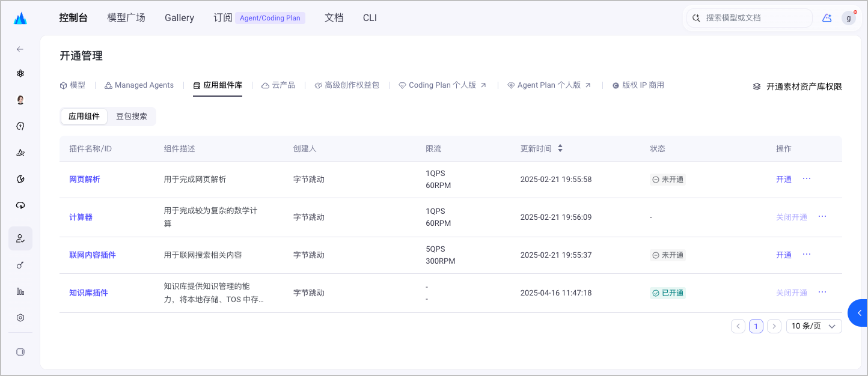Screen dimensions: 868x376
Task: Open the Managed Agents tab
Action: (139, 85)
